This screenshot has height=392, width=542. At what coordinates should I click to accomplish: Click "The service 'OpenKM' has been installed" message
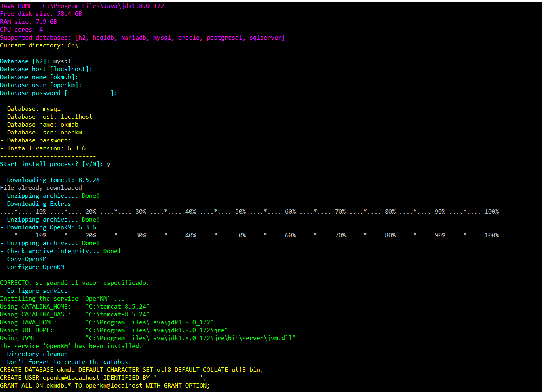[71, 346]
